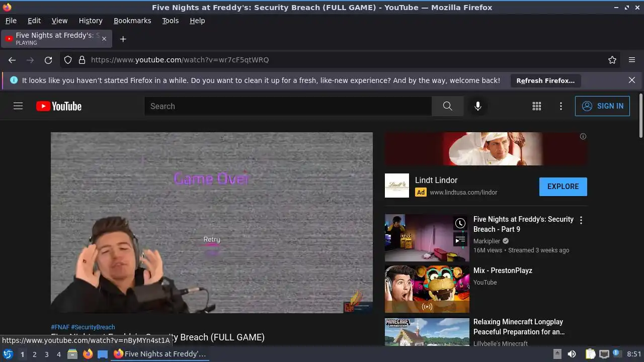Click the YouTube logo

59,106
